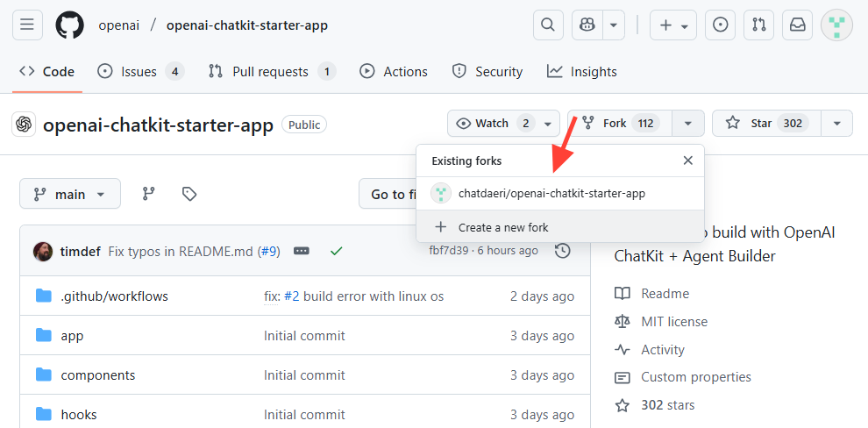Click timdef author avatar
The height and width of the screenshot is (428, 868).
(43, 252)
